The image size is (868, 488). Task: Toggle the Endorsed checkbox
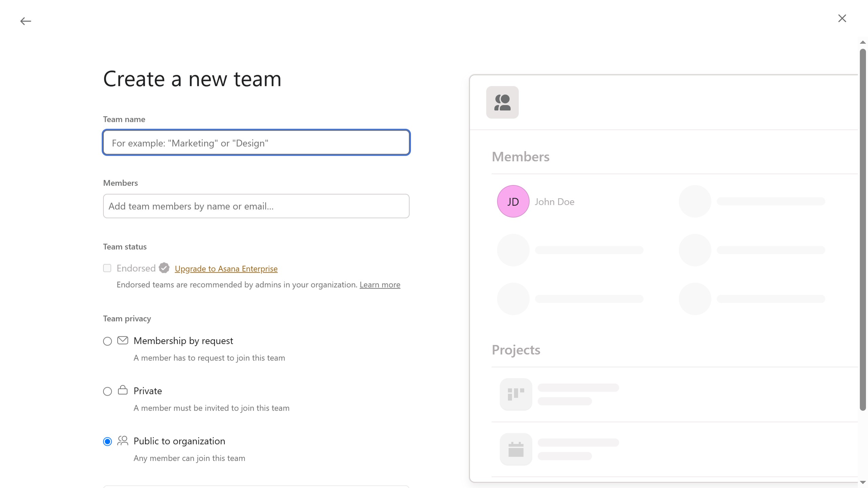[107, 268]
